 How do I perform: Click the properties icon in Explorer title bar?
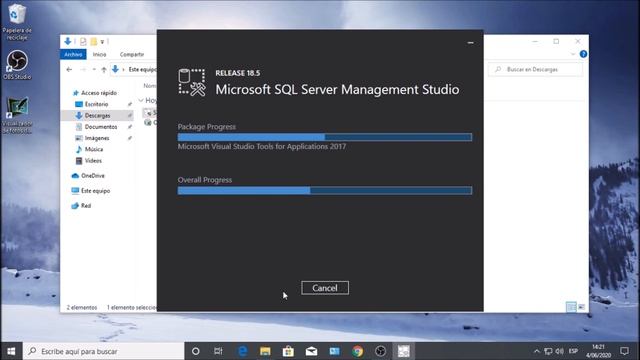click(83, 41)
